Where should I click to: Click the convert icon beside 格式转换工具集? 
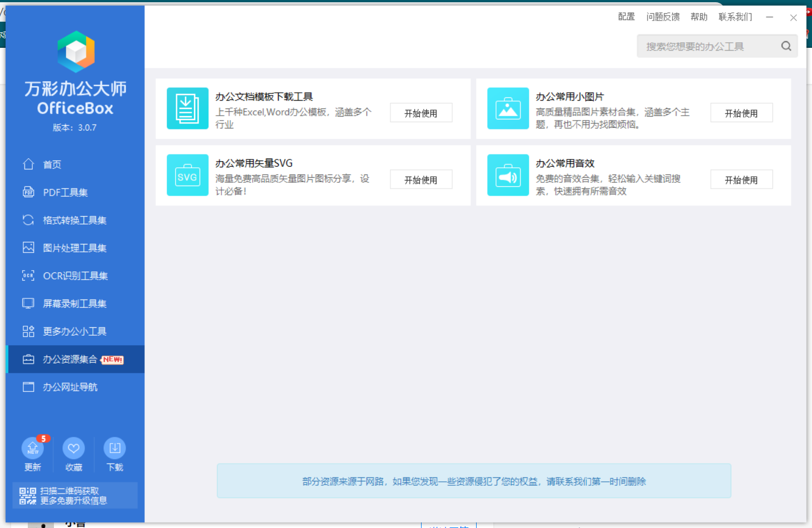[28, 220]
